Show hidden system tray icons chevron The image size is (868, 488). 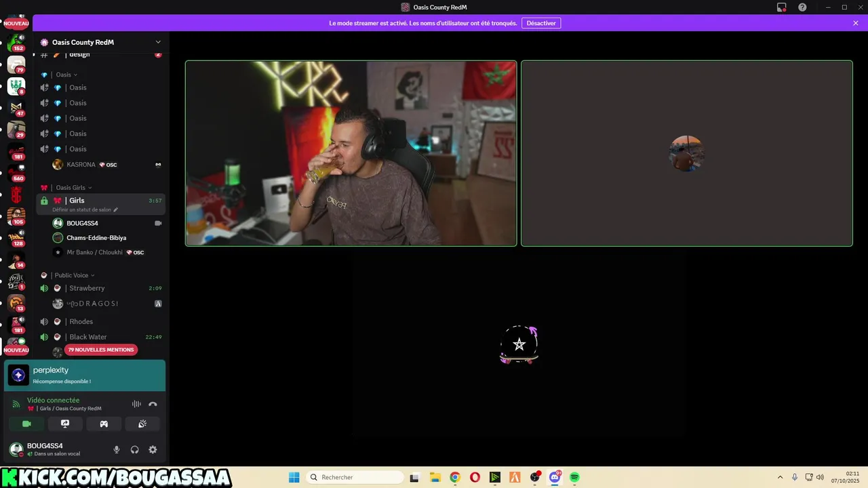tap(780, 477)
